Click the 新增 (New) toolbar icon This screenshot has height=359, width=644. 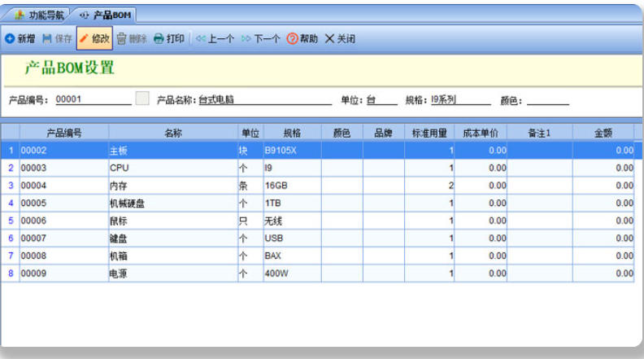9,39
